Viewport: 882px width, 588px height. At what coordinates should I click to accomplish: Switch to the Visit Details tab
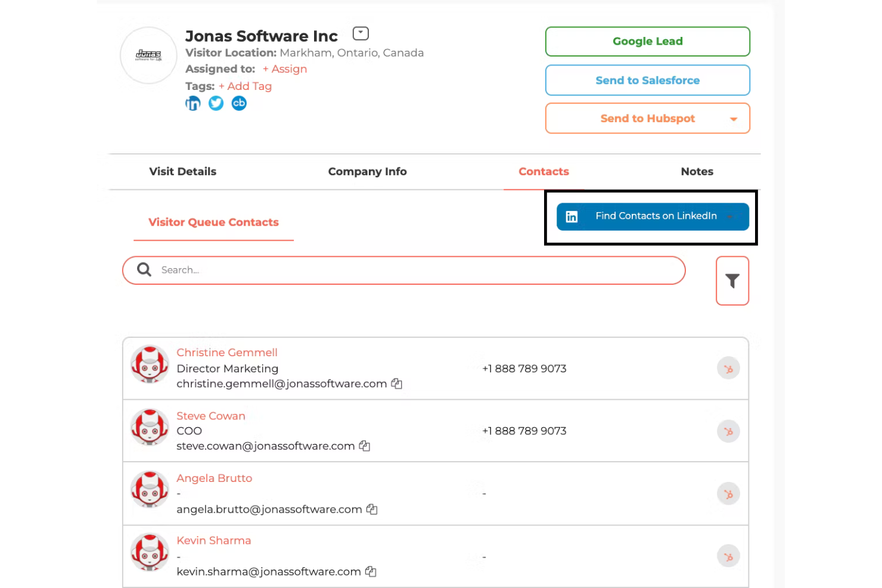pyautogui.click(x=183, y=172)
